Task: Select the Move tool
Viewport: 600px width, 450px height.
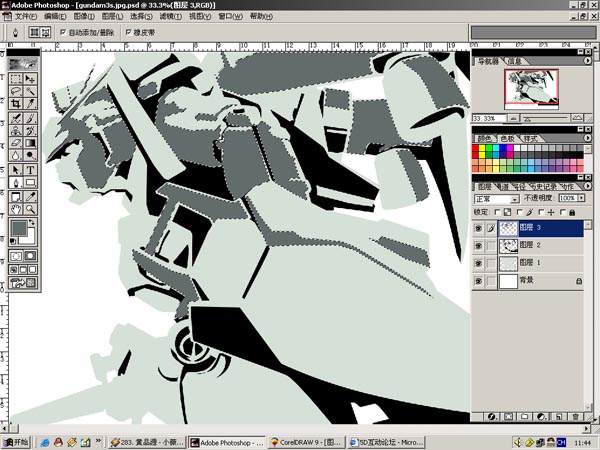Action: pyautogui.click(x=30, y=79)
